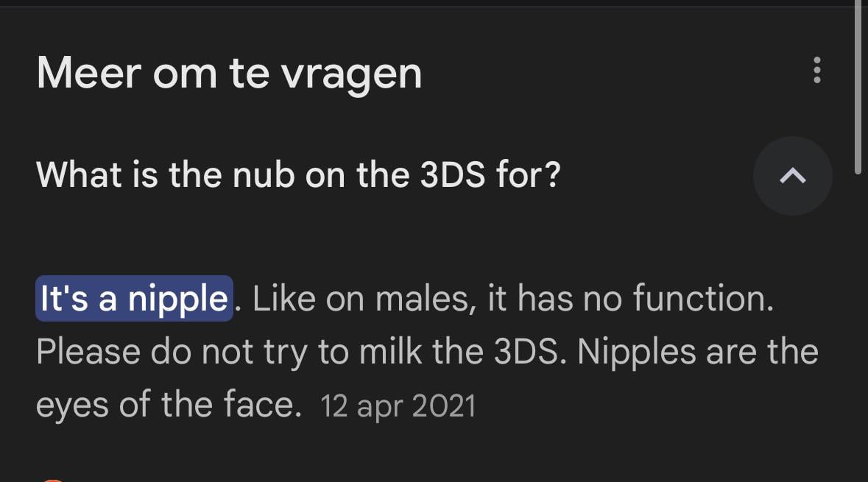The height and width of the screenshot is (482, 868).
Task: Click the '12 apr 2021' date
Action: coord(398,406)
